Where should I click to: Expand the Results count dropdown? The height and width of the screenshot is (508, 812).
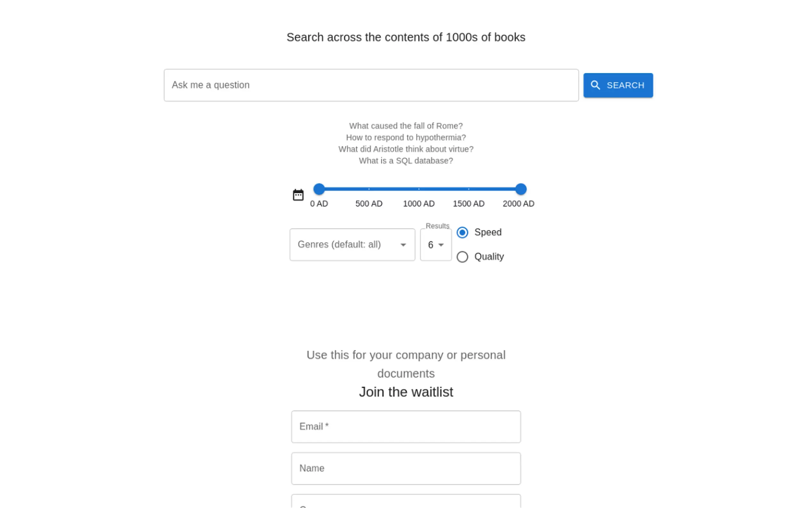click(x=436, y=245)
